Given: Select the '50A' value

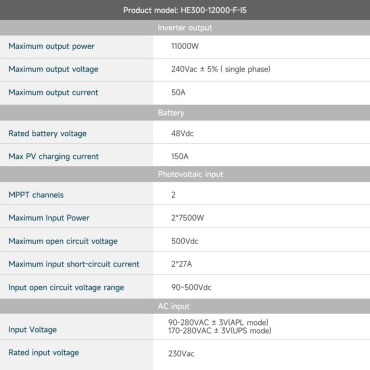Looking at the screenshot, I should pos(178,92).
